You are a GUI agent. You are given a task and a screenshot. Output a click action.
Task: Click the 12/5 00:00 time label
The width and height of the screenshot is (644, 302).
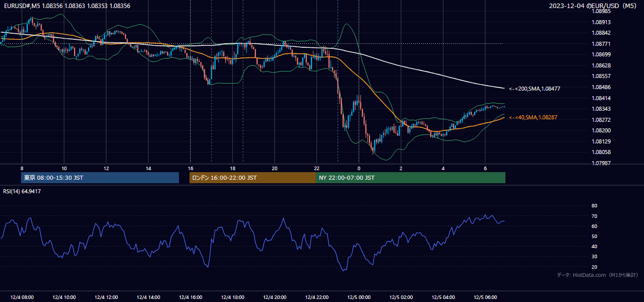[359, 297]
